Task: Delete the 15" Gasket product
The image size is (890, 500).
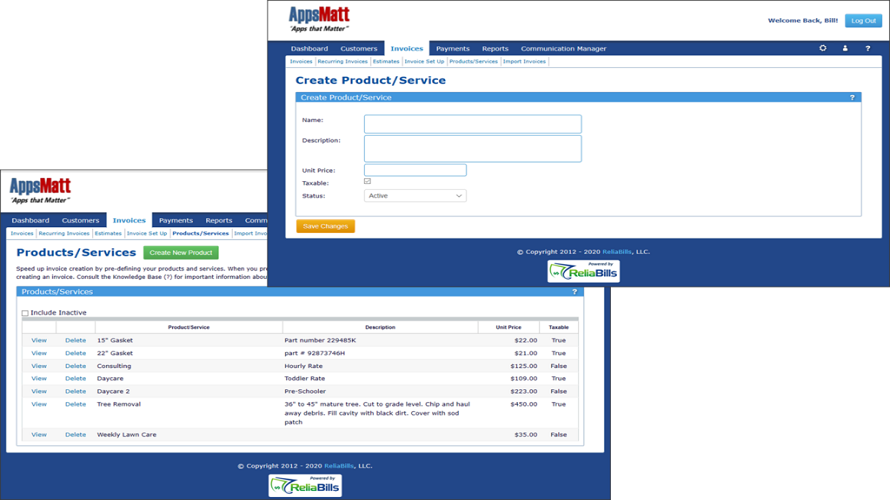Action: 75,341
